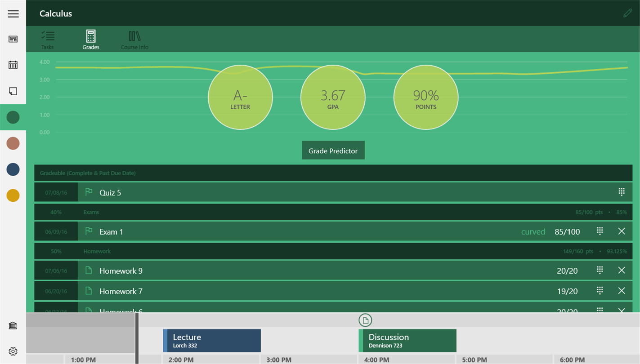Select the brown course circle
Screen dimensions: 640x364
(13, 143)
